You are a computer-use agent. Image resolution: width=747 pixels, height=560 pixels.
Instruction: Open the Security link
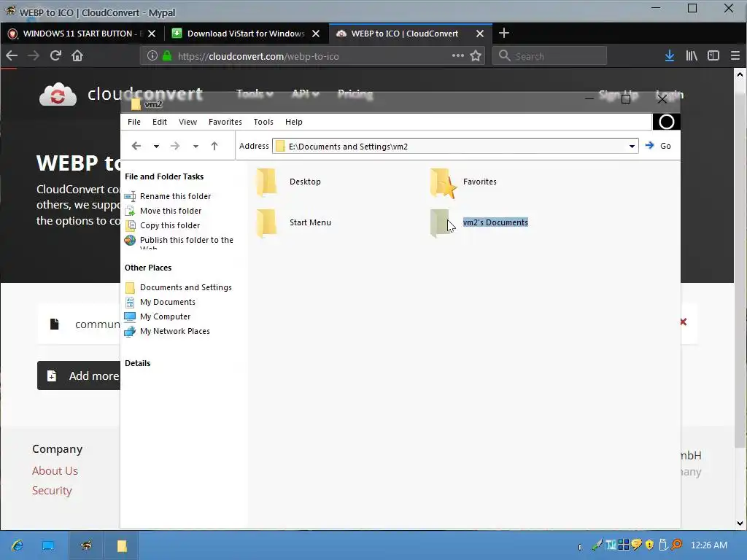52,491
